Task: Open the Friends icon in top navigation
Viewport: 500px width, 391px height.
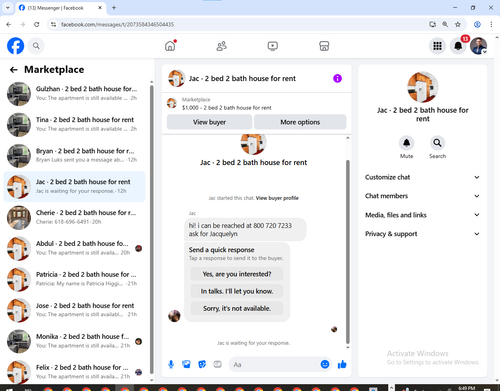Action: click(222, 46)
